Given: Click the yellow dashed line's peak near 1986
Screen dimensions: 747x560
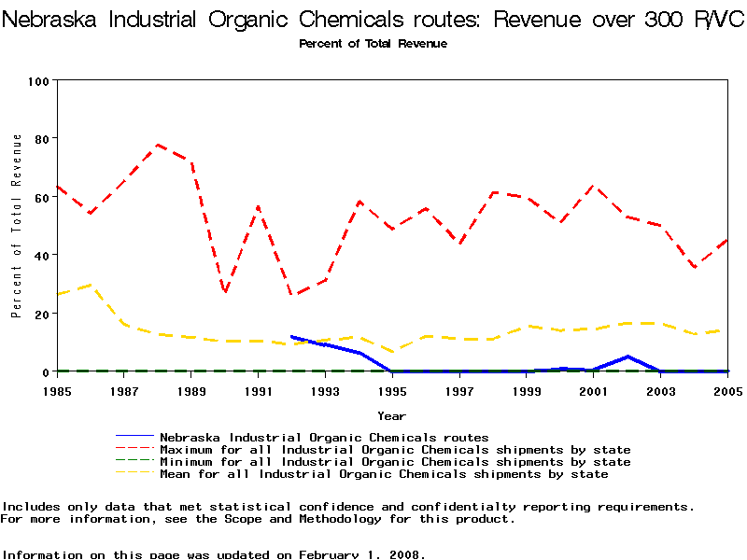Looking at the screenshot, I should point(91,285).
